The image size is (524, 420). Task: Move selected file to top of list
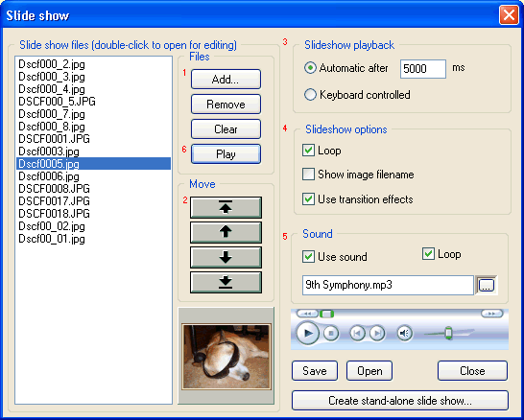[226, 207]
